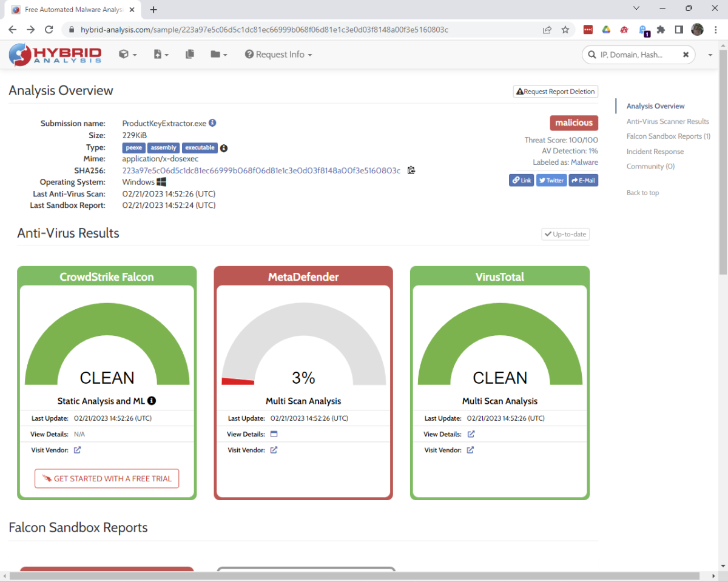Visit VirusTotal vendor link icon
The width and height of the screenshot is (728, 582).
pyautogui.click(x=470, y=450)
